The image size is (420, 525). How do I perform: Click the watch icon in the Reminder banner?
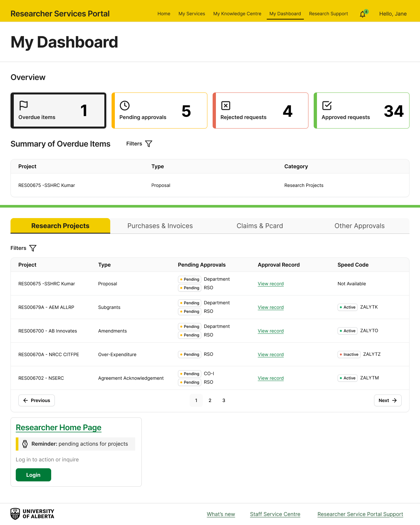[x=25, y=444]
